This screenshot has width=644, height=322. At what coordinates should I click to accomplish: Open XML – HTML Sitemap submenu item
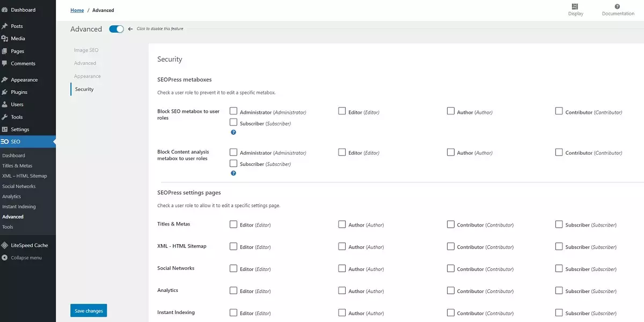tap(25, 176)
